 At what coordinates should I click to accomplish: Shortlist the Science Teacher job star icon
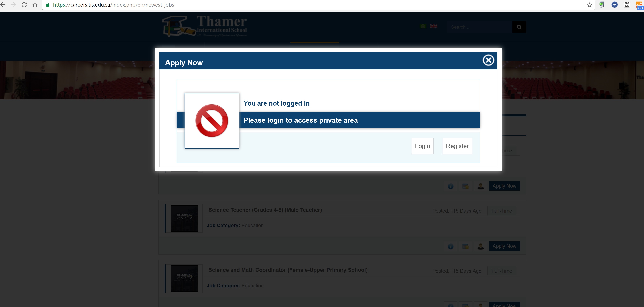466,247
